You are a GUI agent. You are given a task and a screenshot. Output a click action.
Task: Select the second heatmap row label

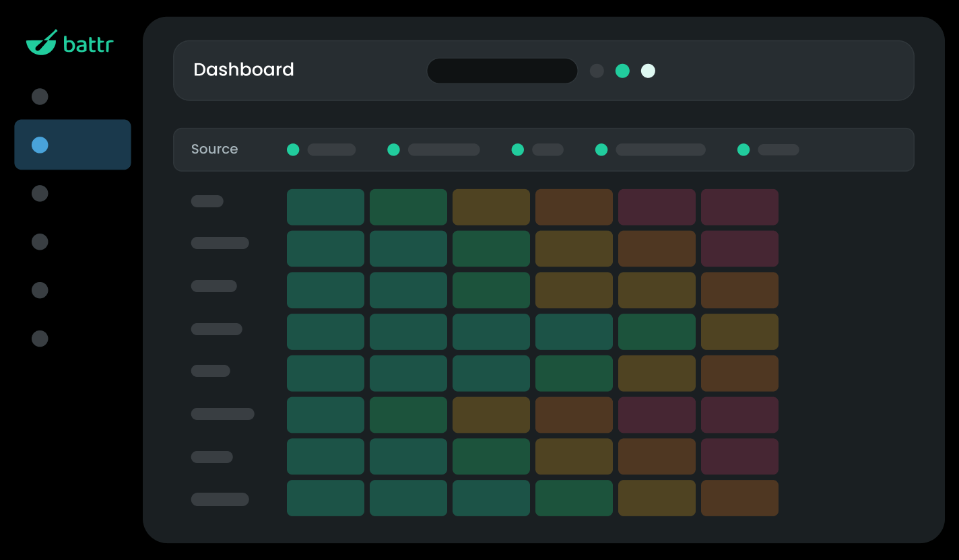point(220,243)
